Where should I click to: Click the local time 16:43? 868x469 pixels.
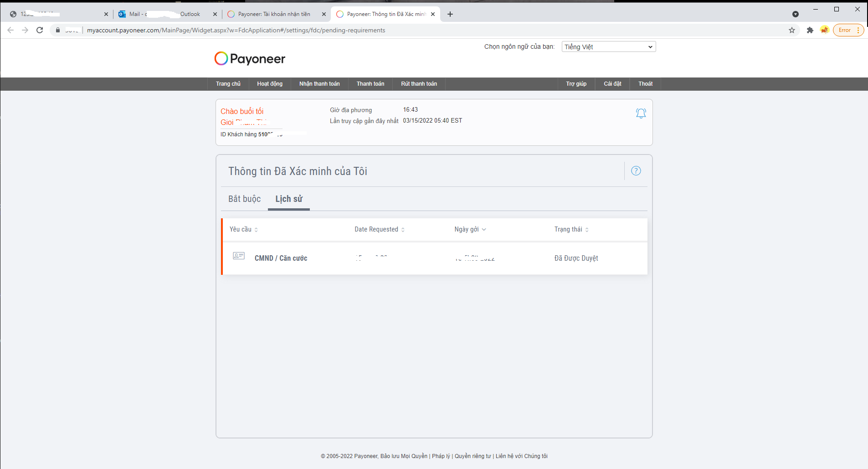click(x=411, y=110)
